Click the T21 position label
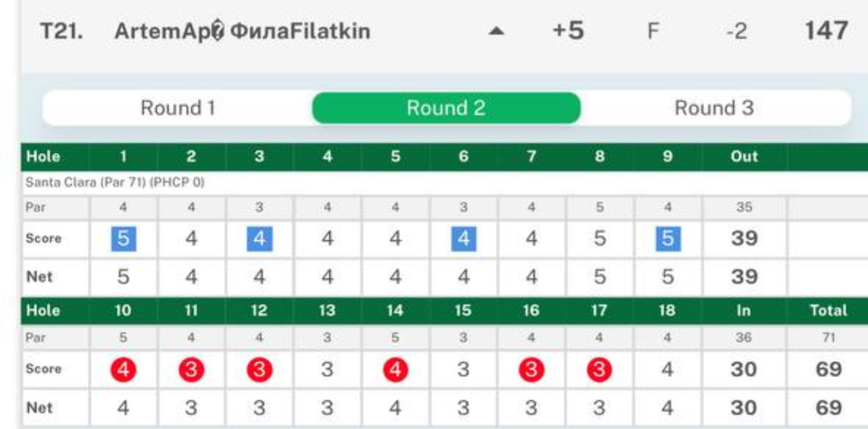The width and height of the screenshot is (868, 429). pos(62,32)
